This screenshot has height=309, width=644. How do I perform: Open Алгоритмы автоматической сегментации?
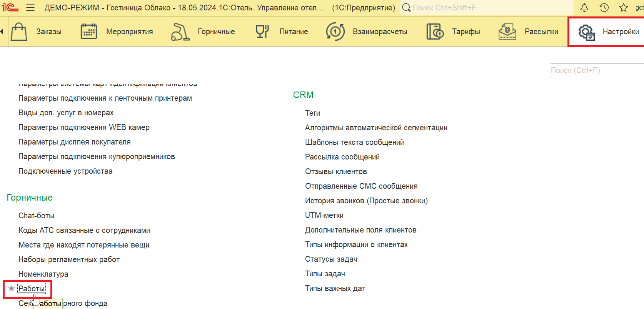click(x=376, y=128)
